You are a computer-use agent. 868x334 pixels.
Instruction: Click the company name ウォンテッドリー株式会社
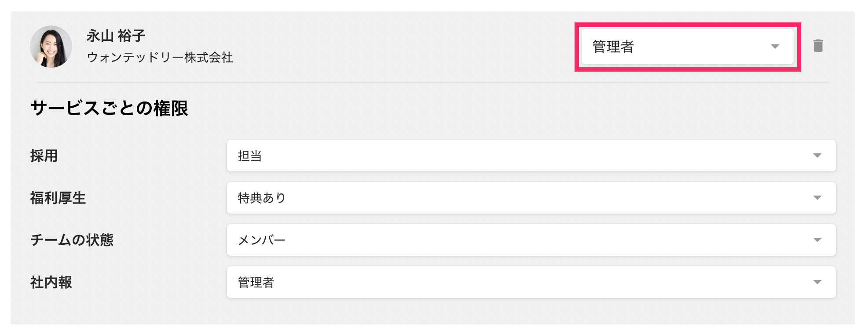(x=160, y=58)
